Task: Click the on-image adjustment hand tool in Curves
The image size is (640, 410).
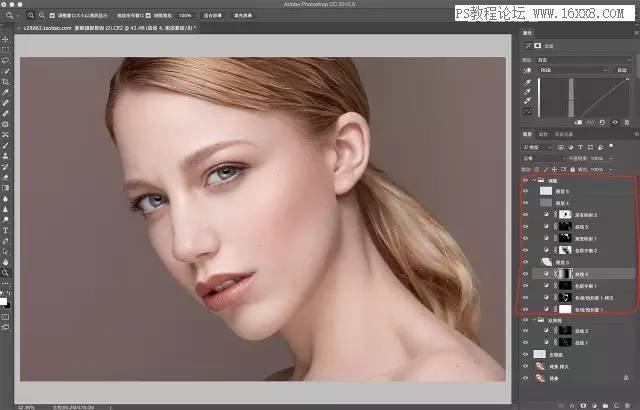Action: [527, 71]
